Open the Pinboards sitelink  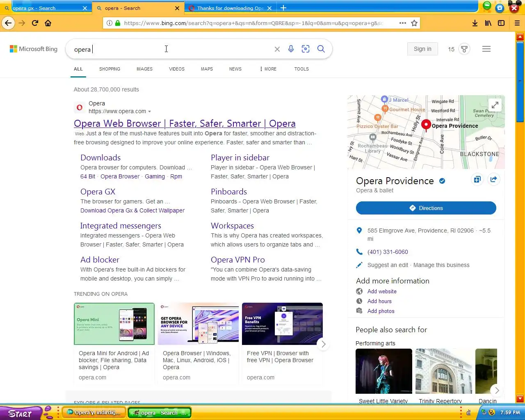pyautogui.click(x=229, y=192)
